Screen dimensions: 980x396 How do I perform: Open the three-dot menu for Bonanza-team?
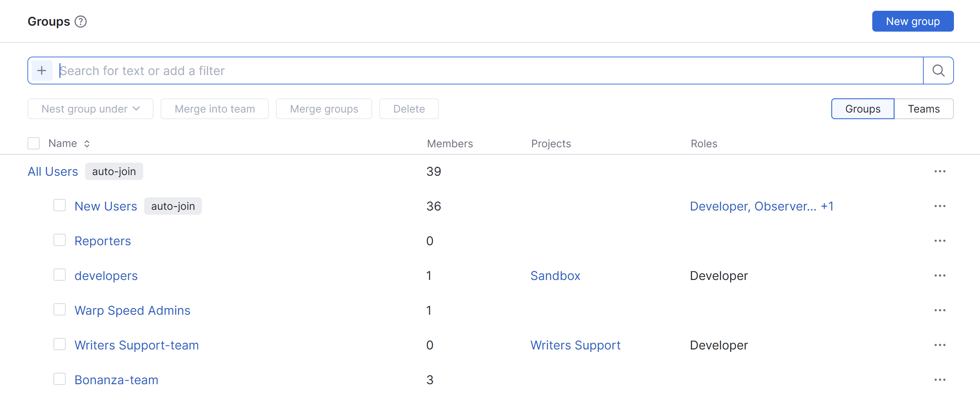(939, 380)
